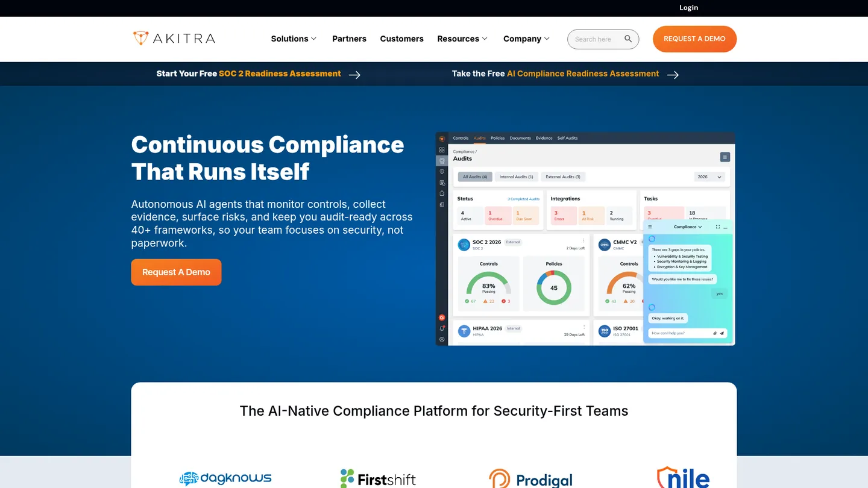868x488 pixels.
Task: Click the magnifier icon in the search box
Action: tap(628, 39)
